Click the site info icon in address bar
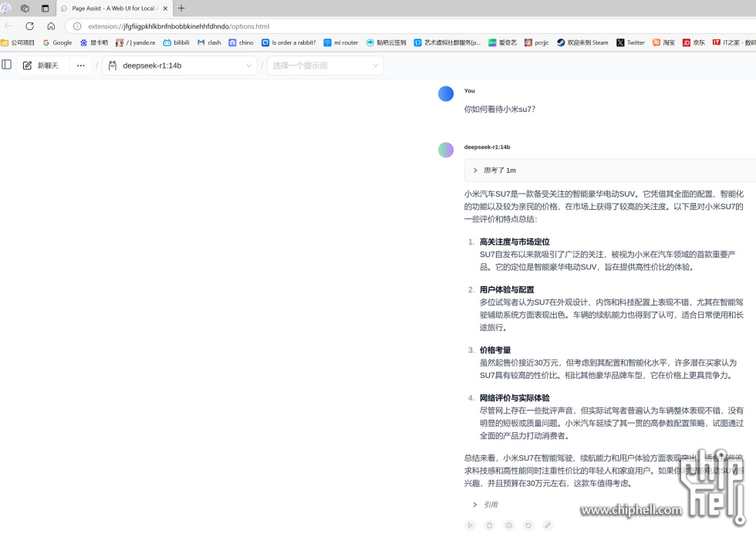This screenshot has width=756, height=537. point(77,26)
